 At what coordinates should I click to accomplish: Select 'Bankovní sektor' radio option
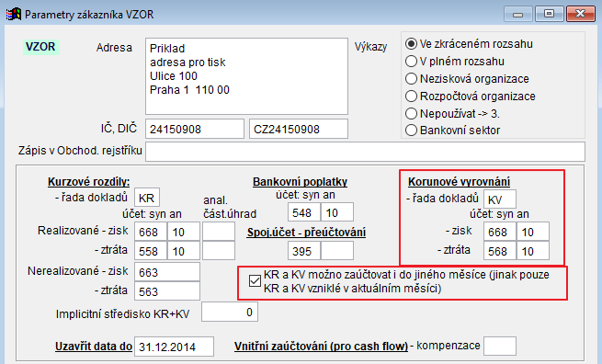click(452, 131)
